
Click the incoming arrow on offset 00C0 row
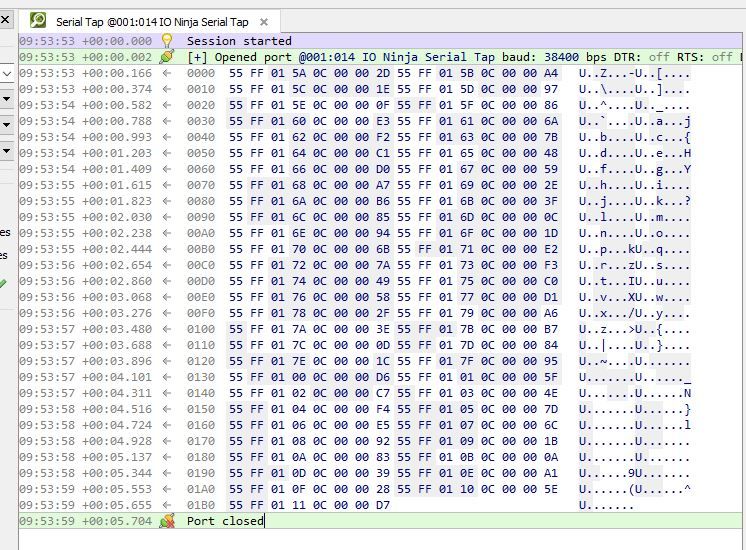(167, 265)
